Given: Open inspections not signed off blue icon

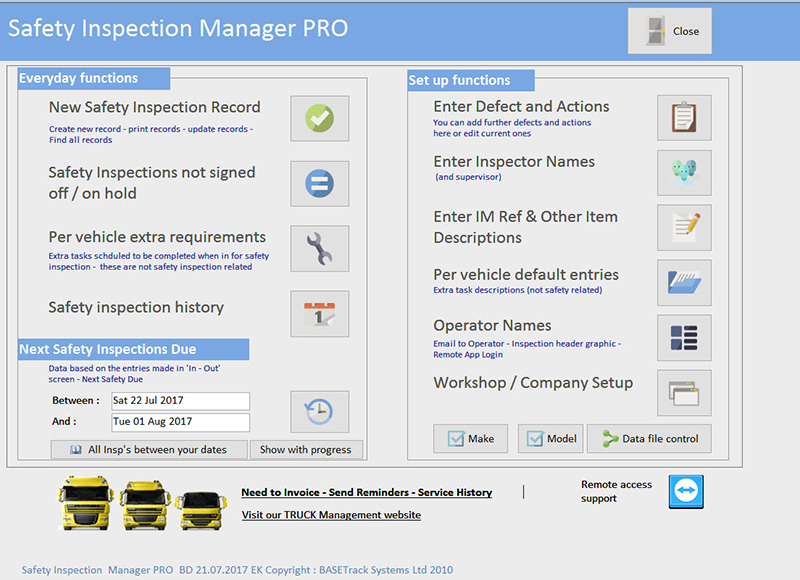Looking at the screenshot, I should click(x=320, y=184).
